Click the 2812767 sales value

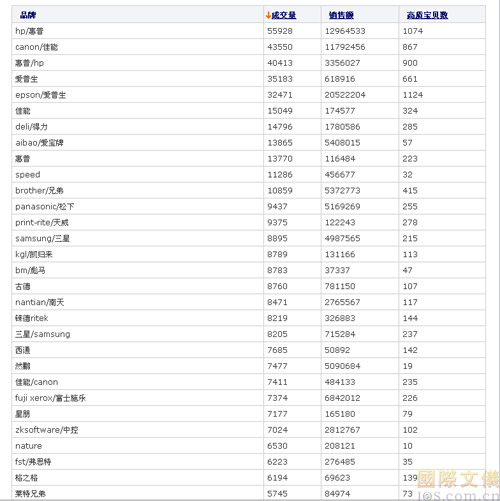[342, 430]
